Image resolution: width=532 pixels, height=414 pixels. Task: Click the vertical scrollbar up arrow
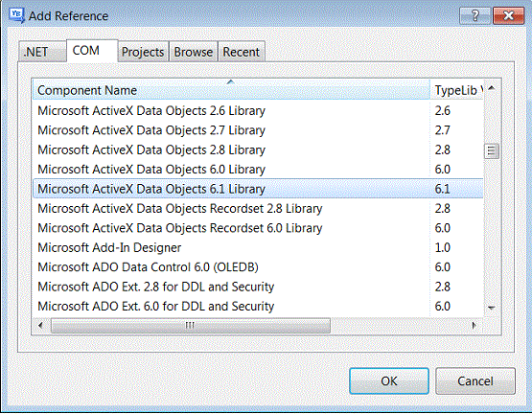coord(492,88)
